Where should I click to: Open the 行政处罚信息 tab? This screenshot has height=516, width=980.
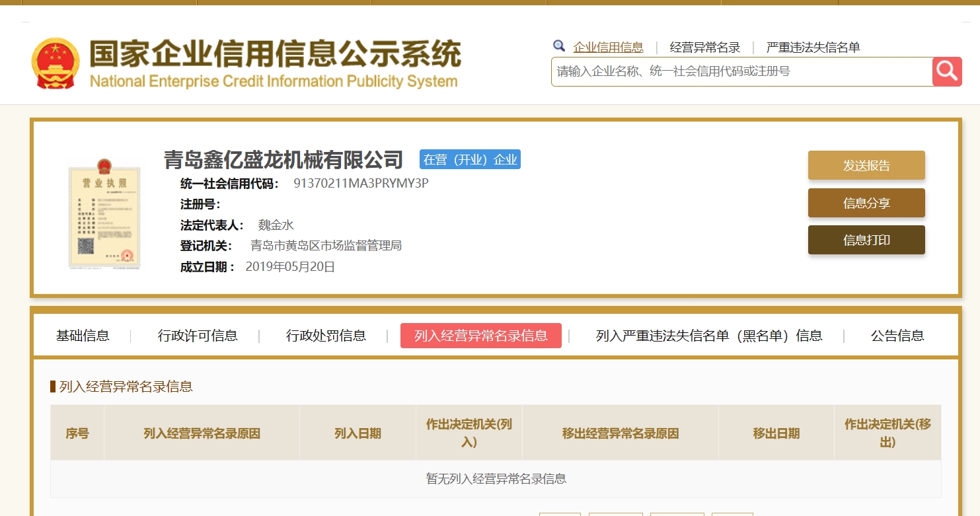pyautogui.click(x=326, y=336)
